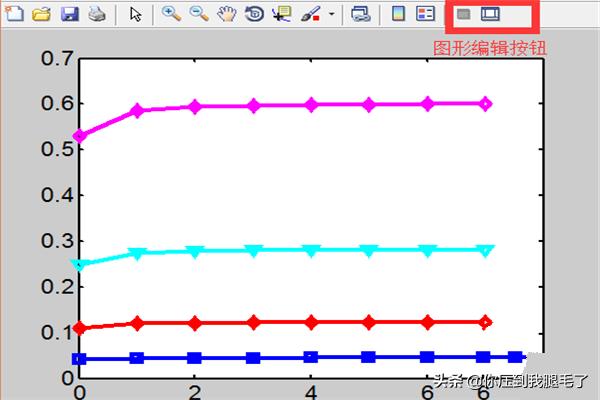Activate the Rotate 3D tool
This screenshot has height=400, width=600.
[254, 15]
